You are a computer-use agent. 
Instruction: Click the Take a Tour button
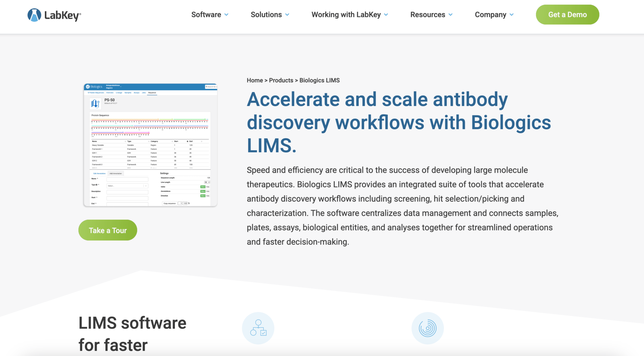[x=108, y=230]
